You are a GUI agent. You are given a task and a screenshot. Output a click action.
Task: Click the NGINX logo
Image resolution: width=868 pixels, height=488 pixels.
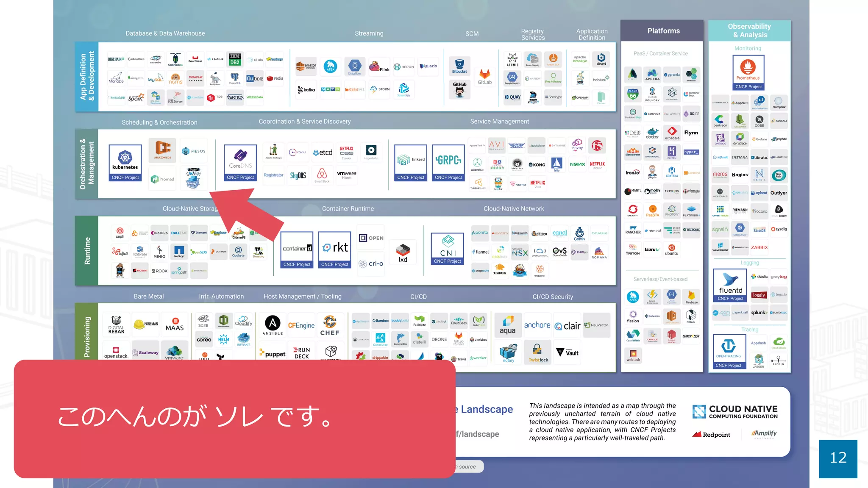point(577,164)
